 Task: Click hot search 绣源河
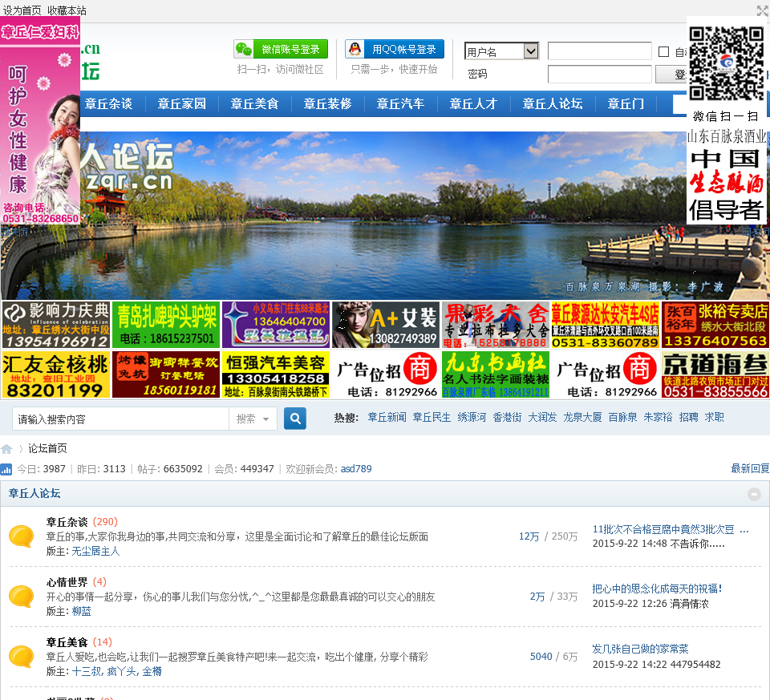[x=472, y=417]
